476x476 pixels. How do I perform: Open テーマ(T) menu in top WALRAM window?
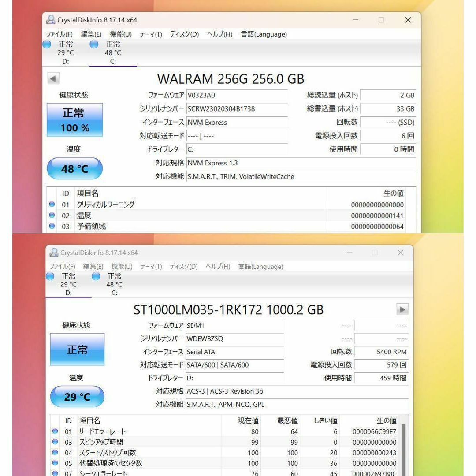[151, 34]
